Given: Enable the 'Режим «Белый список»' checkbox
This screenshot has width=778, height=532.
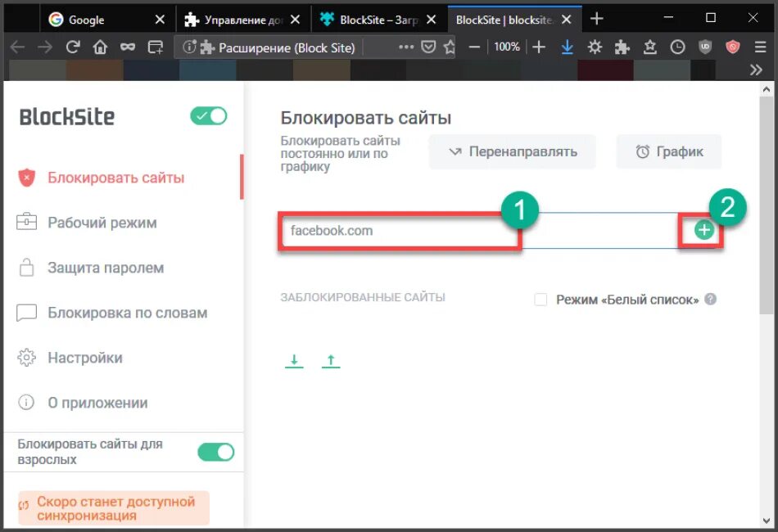Looking at the screenshot, I should click(541, 300).
